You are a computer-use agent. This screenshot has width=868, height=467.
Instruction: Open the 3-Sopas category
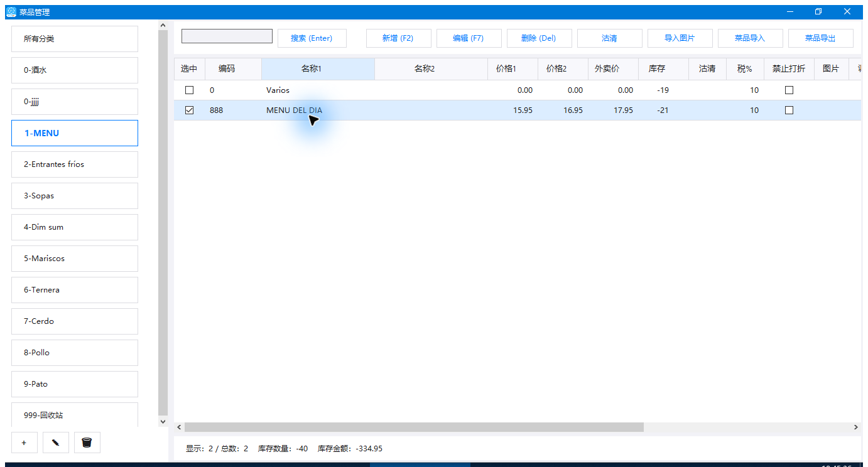75,196
